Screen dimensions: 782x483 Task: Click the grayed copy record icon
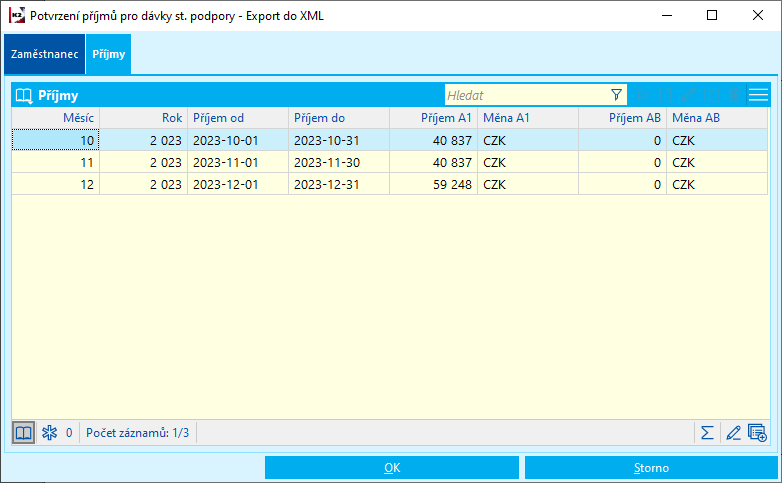coord(712,95)
